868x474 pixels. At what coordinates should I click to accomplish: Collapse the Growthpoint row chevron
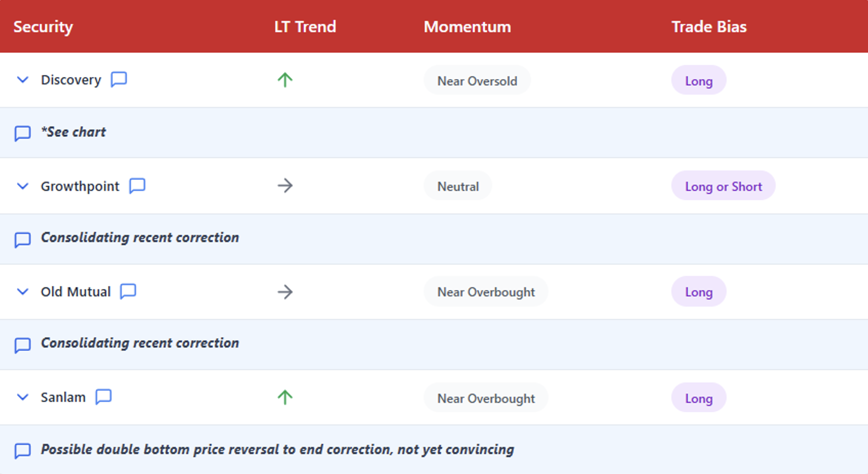pyautogui.click(x=23, y=186)
